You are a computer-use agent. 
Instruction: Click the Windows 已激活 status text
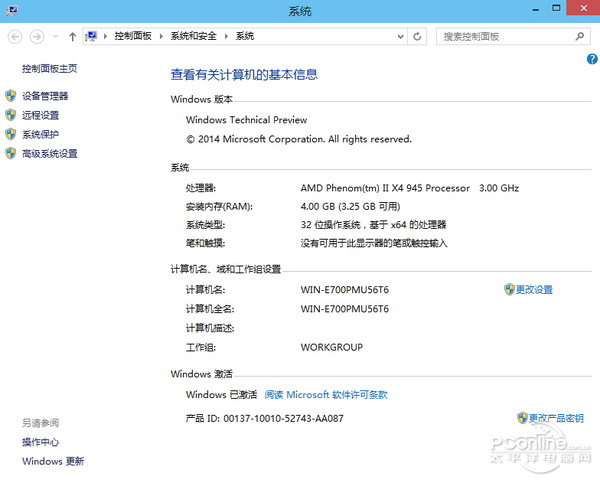click(x=222, y=395)
